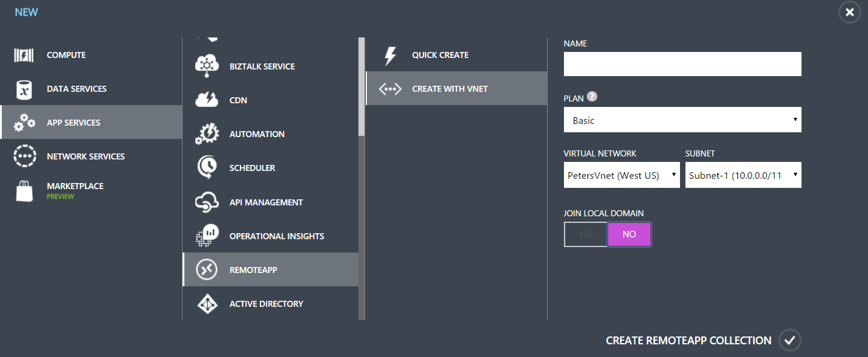Viewport: 868px width, 357px height.
Task: Open the Subnet dropdown
Action: [x=743, y=175]
